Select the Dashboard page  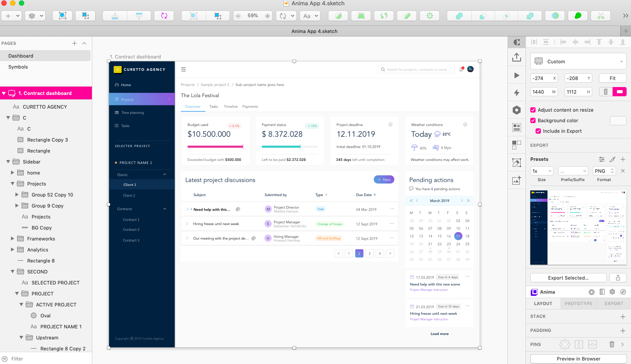(45, 56)
